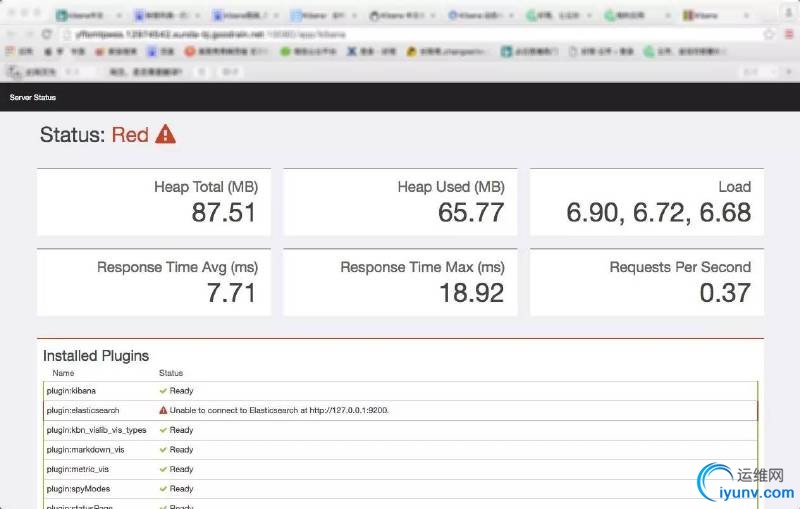Select the 0.37 requests per second value
Image resolution: width=800 pixels, height=509 pixels.
[725, 293]
